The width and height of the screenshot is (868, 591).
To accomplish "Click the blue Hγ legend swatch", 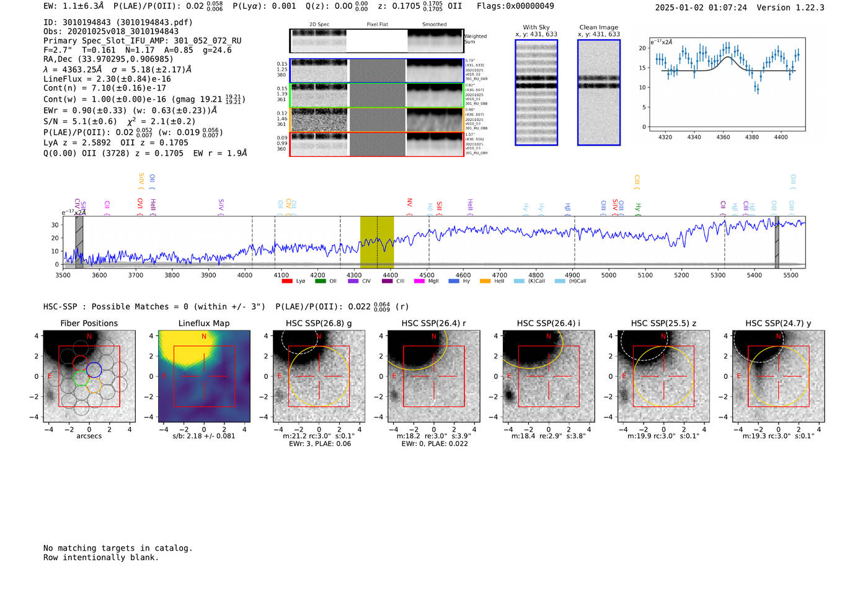I will point(454,281).
